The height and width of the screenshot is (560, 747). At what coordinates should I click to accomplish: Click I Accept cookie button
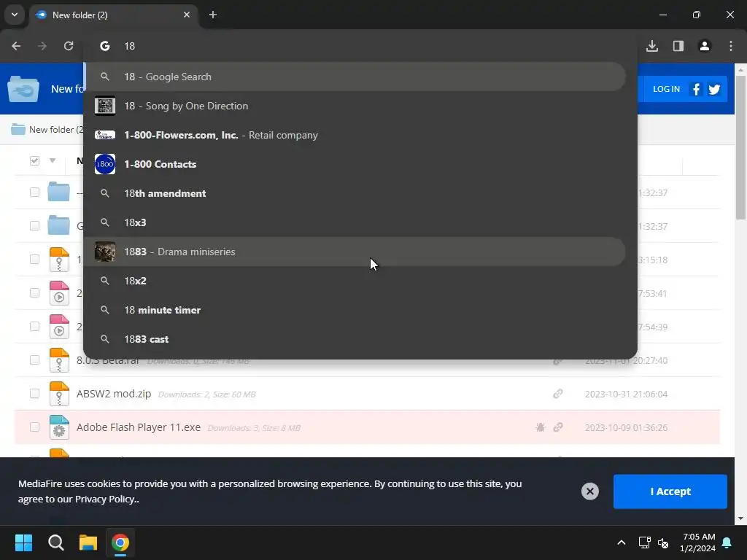coord(670,491)
